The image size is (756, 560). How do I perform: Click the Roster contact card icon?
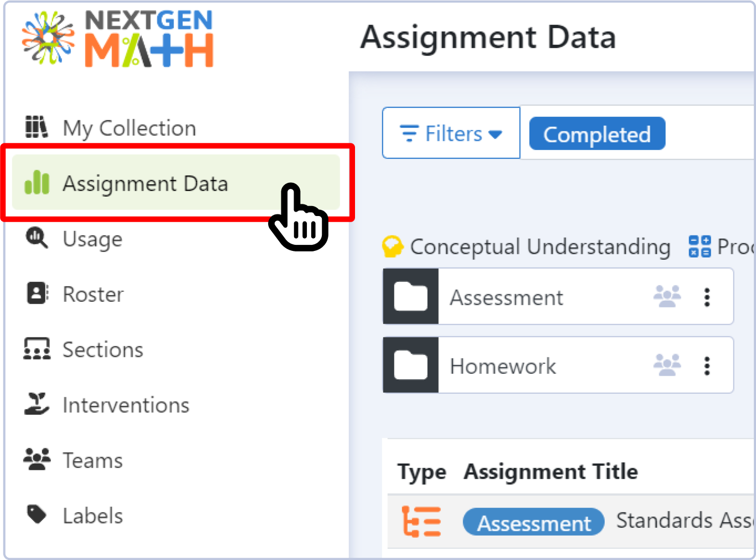35,294
